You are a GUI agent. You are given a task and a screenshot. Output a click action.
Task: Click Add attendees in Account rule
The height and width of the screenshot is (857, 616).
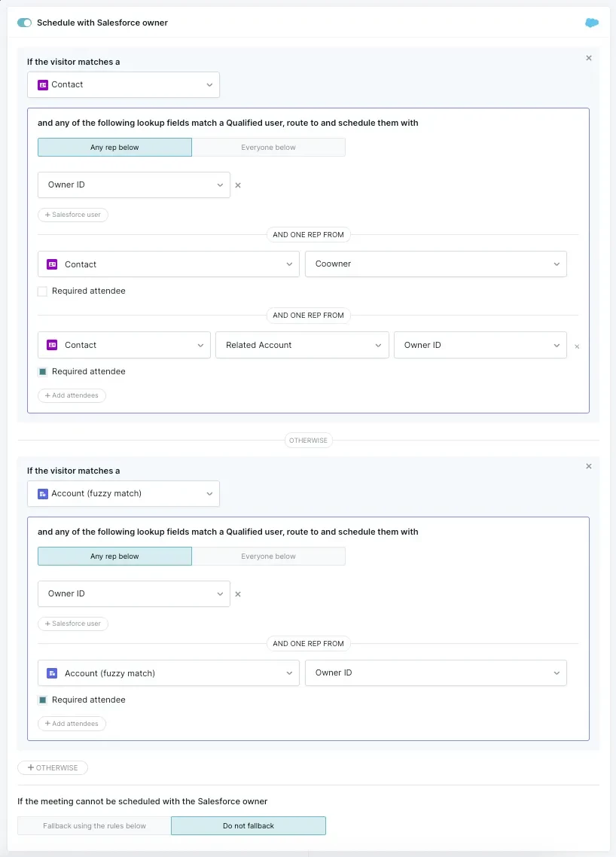pyautogui.click(x=72, y=724)
